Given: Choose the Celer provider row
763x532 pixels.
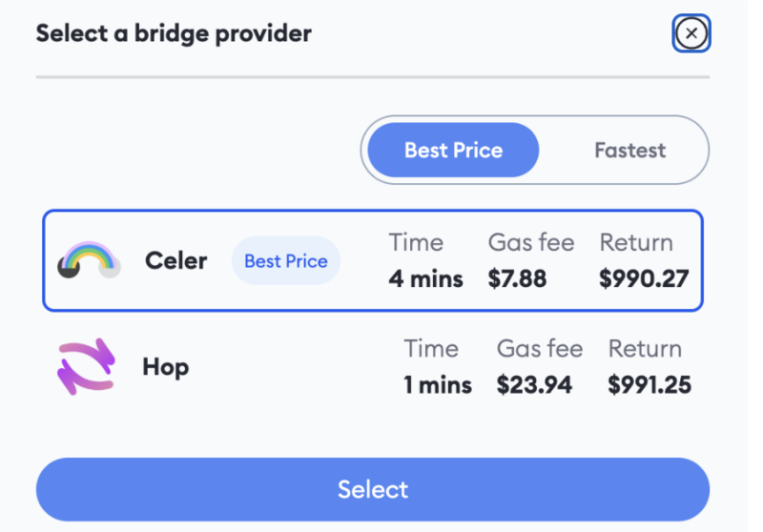Looking at the screenshot, I should click(x=373, y=260).
